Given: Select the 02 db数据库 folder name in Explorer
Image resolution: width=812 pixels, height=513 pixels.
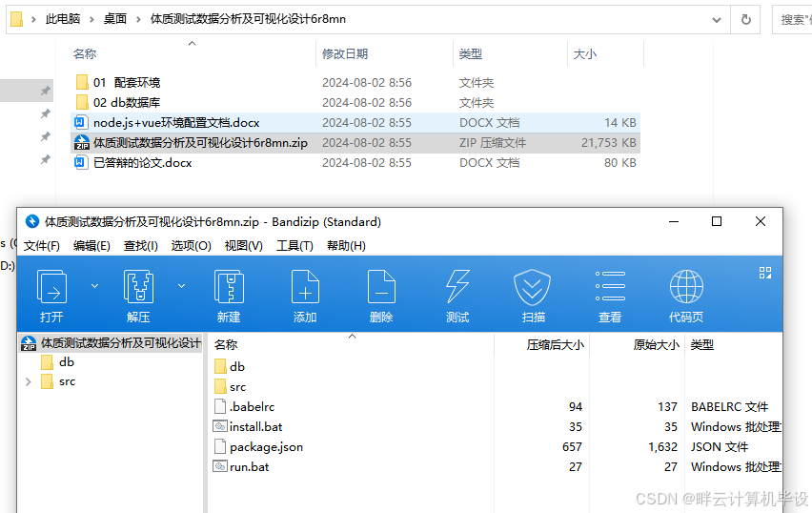Looking at the screenshot, I should click(x=127, y=103).
